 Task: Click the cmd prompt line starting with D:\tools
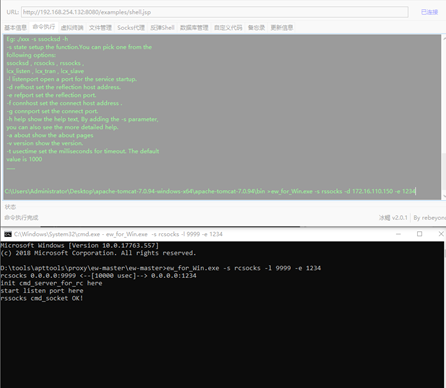[161, 268]
